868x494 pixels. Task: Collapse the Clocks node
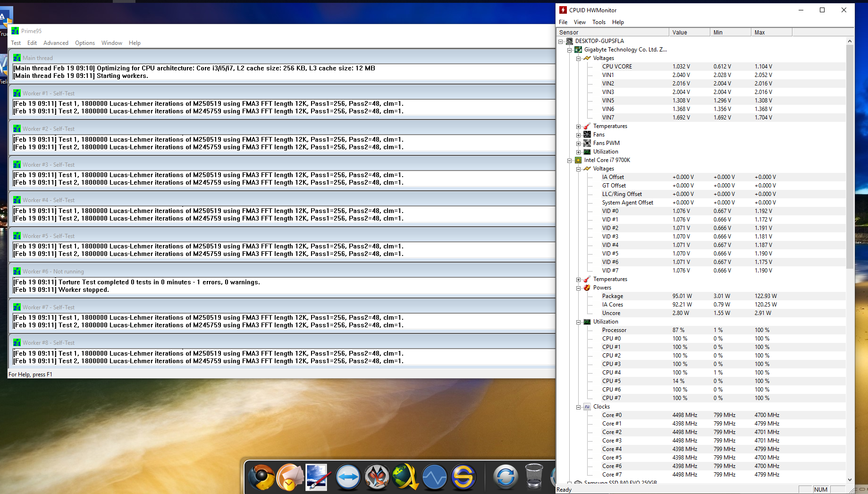[579, 407]
